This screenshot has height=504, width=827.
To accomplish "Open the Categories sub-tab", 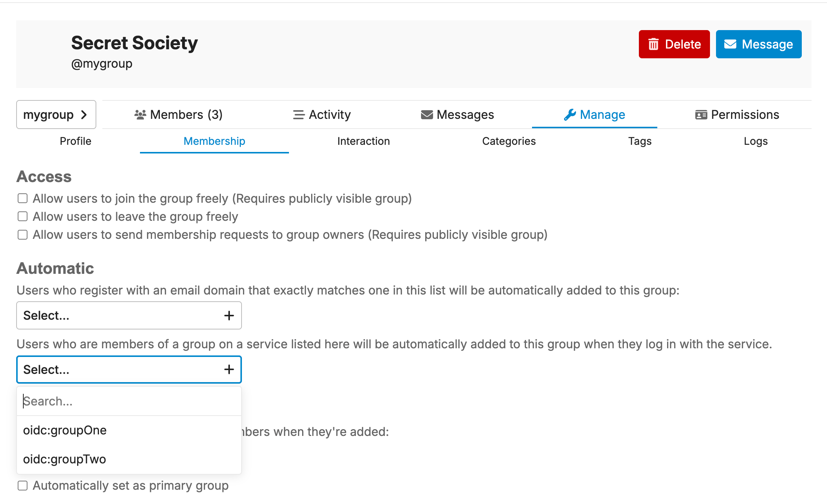I will (x=509, y=141).
